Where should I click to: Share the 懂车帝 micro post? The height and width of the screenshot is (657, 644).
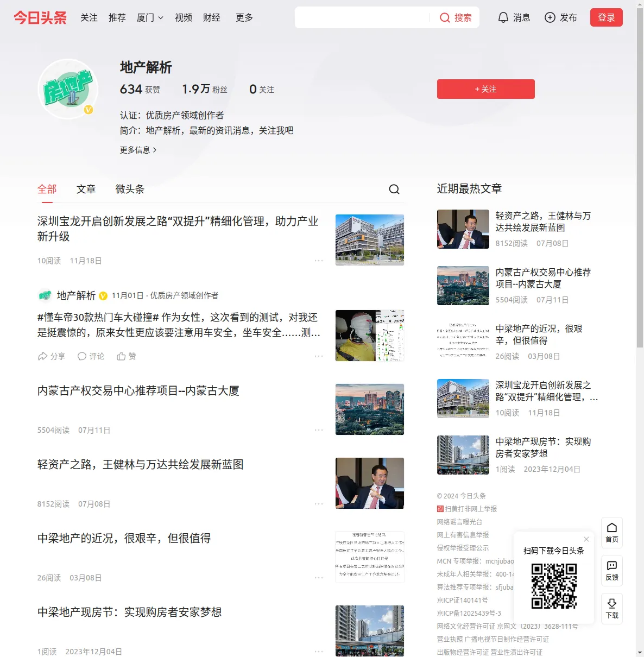coord(52,356)
